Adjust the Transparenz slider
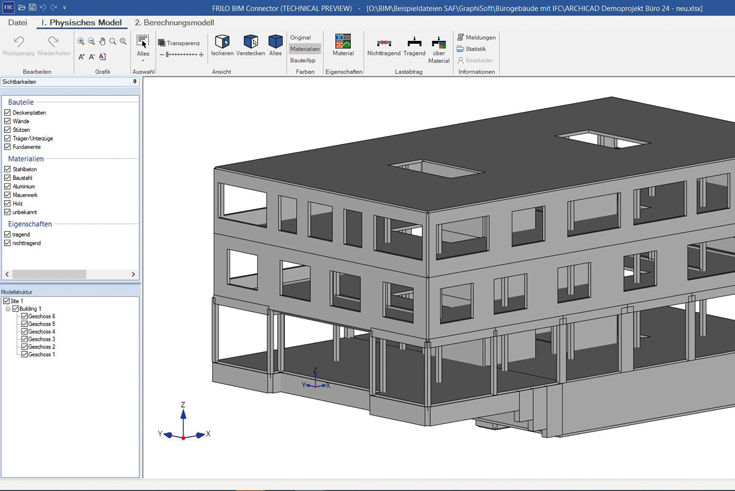735x491 pixels. click(182, 55)
